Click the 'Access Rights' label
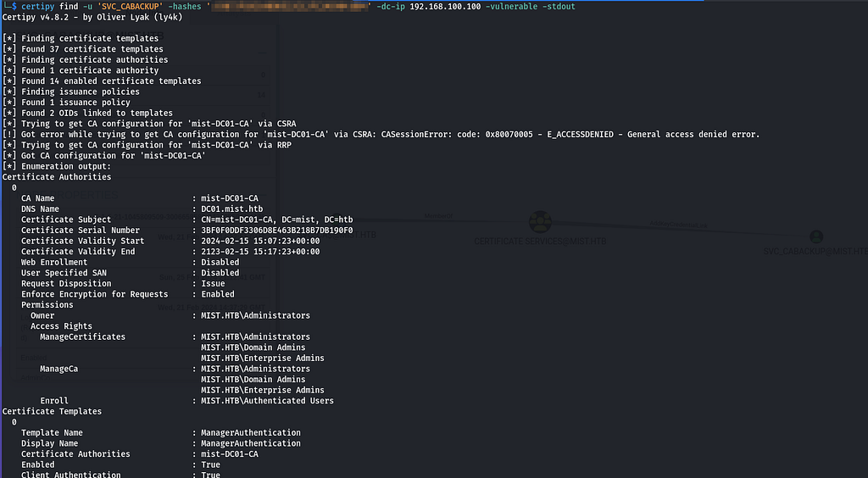Viewport: 868px width, 478px height. 61,326
